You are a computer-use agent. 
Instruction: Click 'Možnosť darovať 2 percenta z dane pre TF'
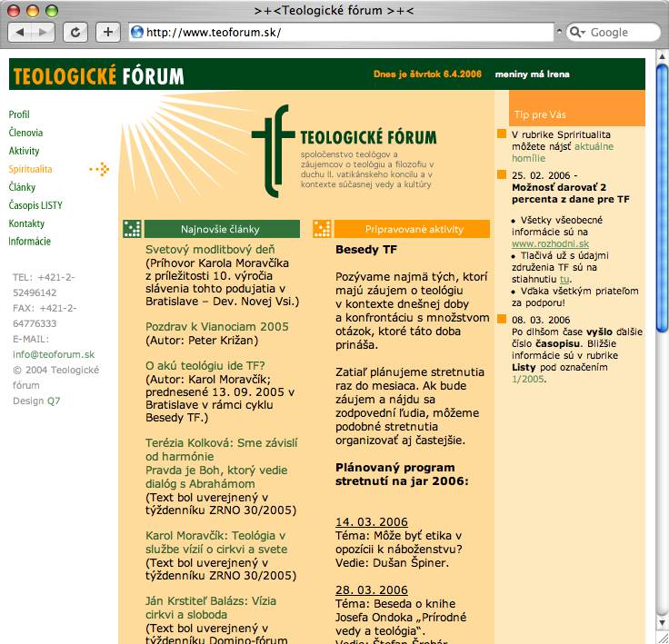[x=571, y=193]
